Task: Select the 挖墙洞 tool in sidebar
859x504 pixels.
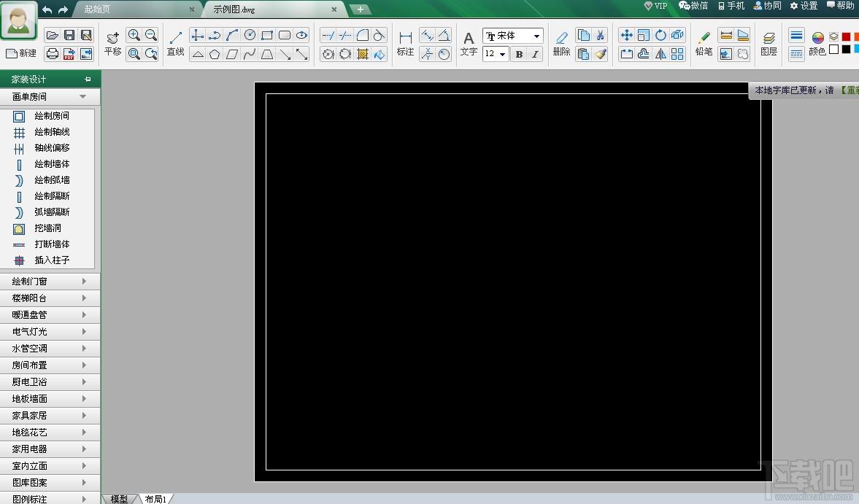Action: (47, 228)
